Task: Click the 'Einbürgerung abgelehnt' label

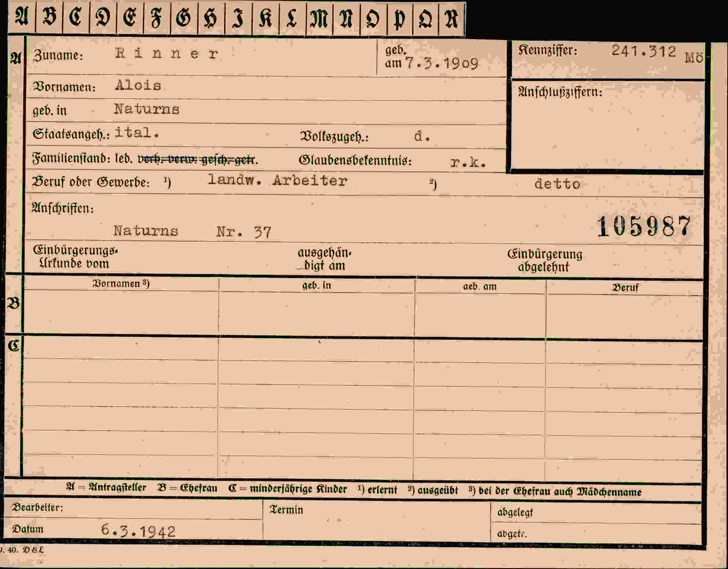Action: tap(545, 260)
